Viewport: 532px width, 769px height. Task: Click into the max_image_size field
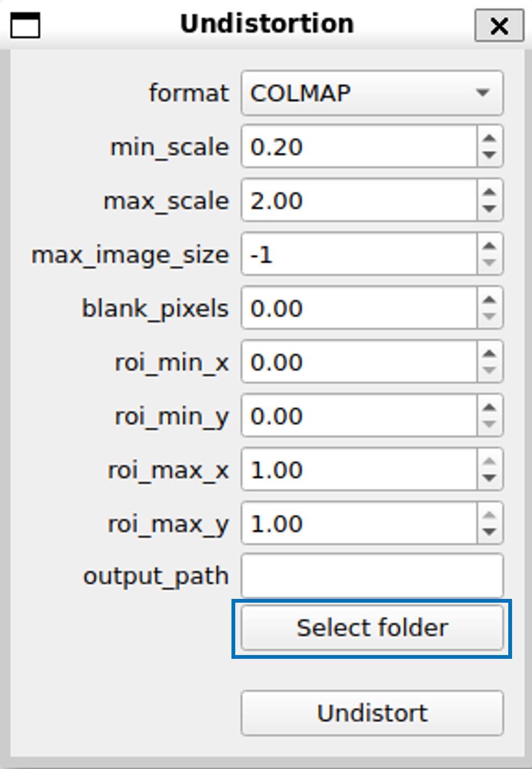[x=359, y=254]
